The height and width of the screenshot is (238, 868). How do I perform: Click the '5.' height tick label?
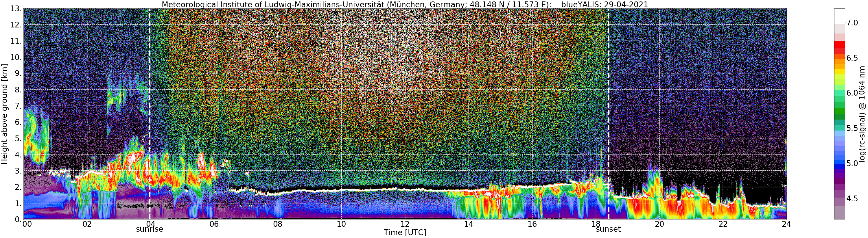[x=19, y=138]
